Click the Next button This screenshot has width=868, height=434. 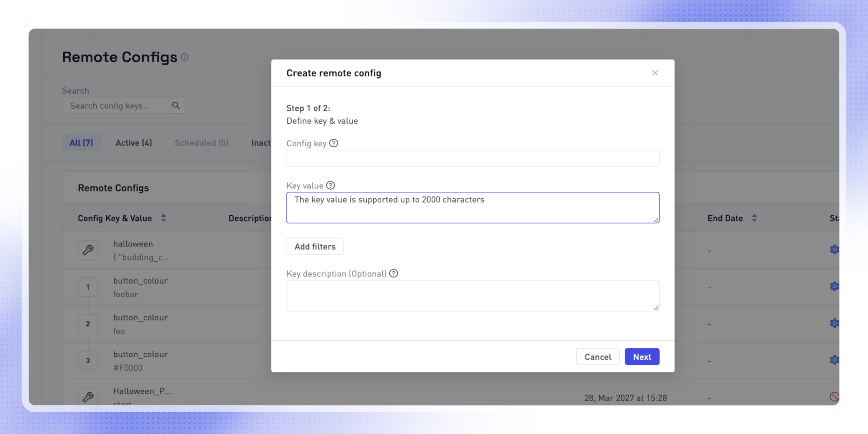coord(642,356)
